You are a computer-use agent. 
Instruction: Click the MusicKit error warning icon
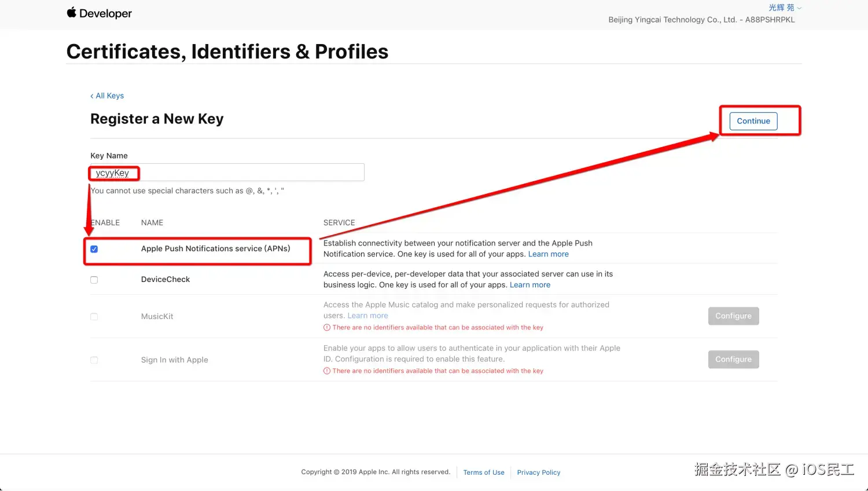pos(327,328)
